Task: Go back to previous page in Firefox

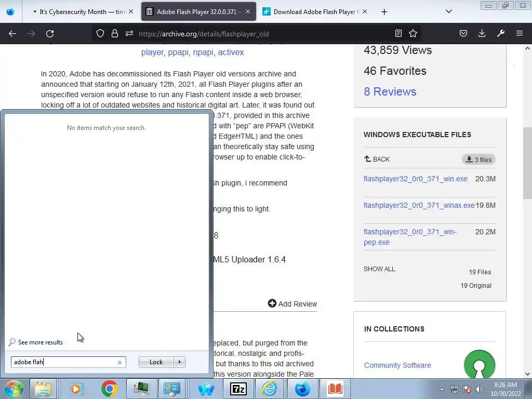Action: (12, 34)
